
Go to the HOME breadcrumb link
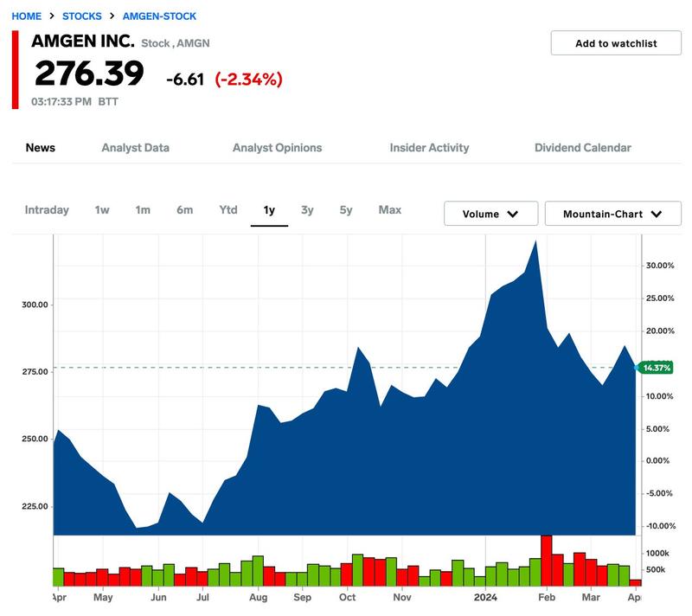coord(27,16)
